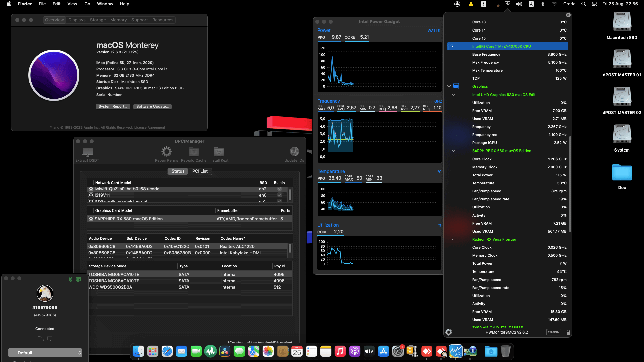The height and width of the screenshot is (362, 644).
Task: Click eye icon beside I219V11
Action: coord(91,195)
